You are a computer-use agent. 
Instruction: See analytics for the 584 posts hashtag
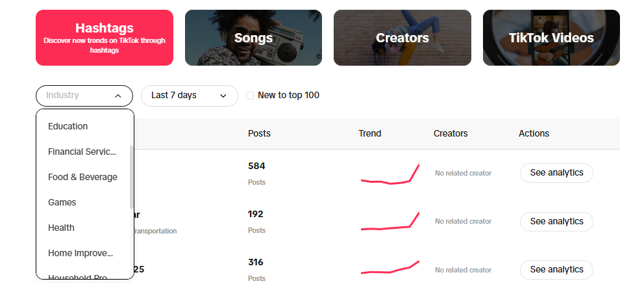pyautogui.click(x=556, y=173)
